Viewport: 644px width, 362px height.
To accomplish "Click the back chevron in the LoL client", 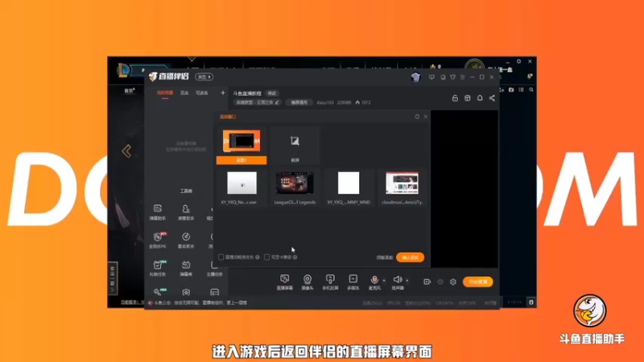I will (x=126, y=151).
